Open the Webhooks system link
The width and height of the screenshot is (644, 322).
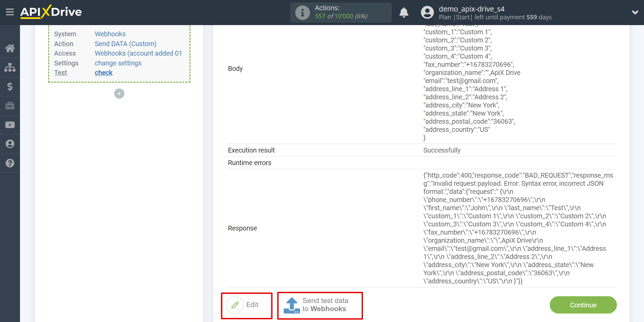click(x=110, y=34)
